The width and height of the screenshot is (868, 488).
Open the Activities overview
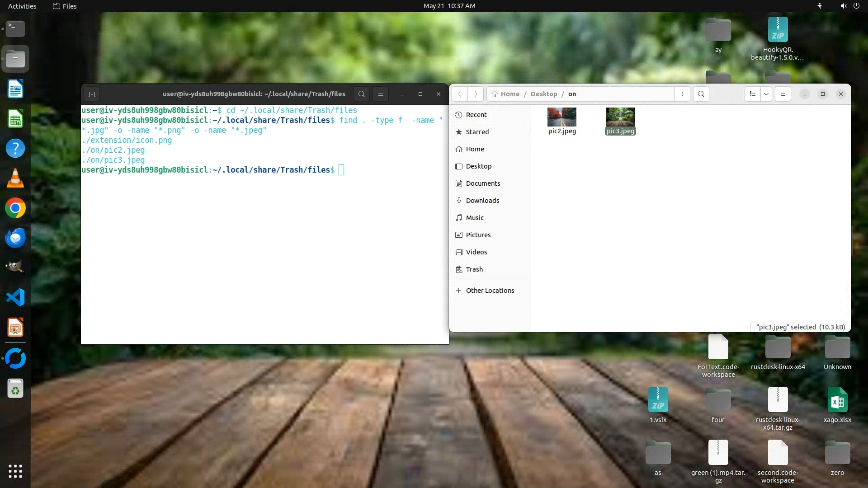(22, 6)
